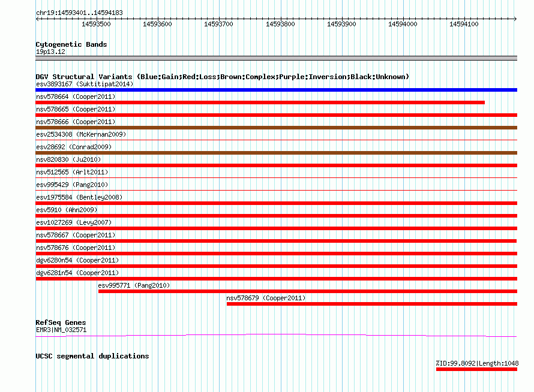Viewport: 534px width, 392px height.
Task: Click the 19p13.12 cytogenetic band label
Action: [x=50, y=52]
